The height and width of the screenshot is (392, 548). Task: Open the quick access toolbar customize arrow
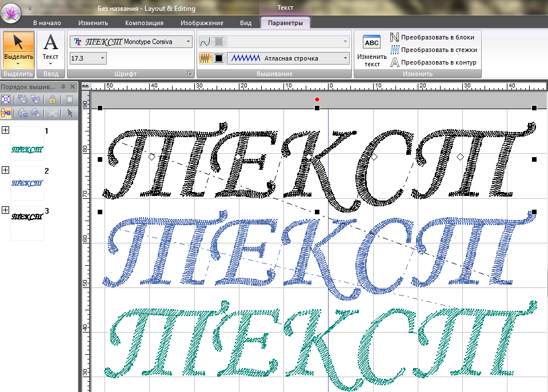point(30,9)
